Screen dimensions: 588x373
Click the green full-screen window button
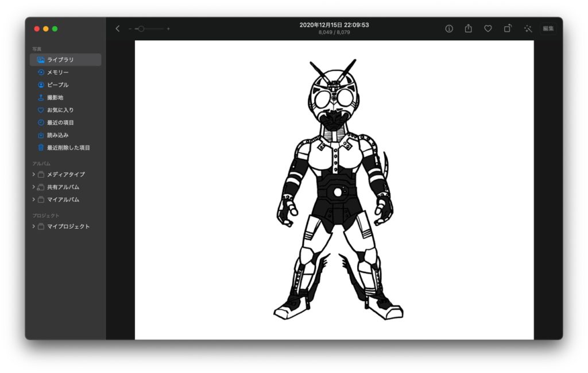(x=55, y=29)
